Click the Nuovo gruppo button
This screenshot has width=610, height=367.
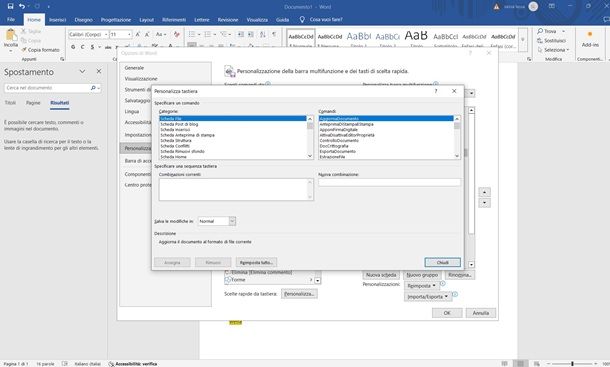(x=422, y=275)
